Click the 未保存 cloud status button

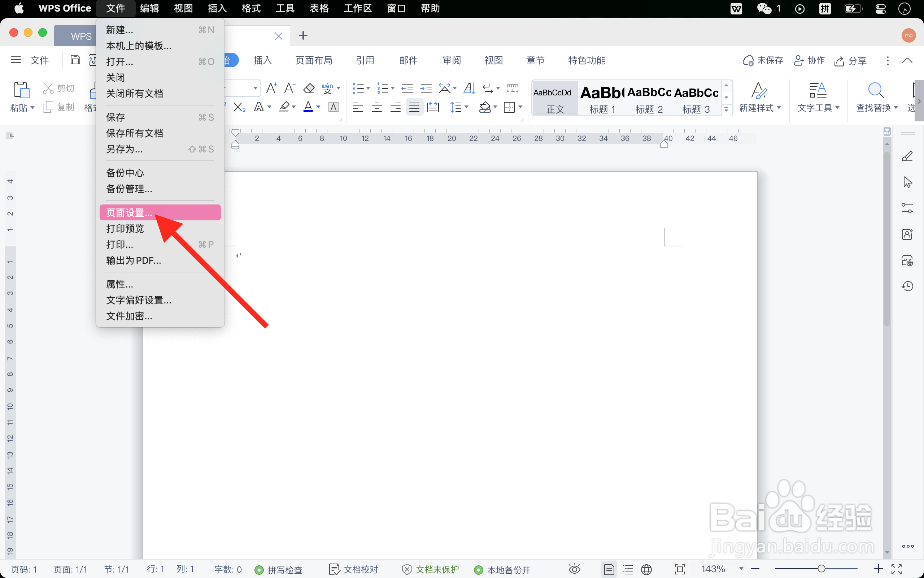[x=763, y=60]
